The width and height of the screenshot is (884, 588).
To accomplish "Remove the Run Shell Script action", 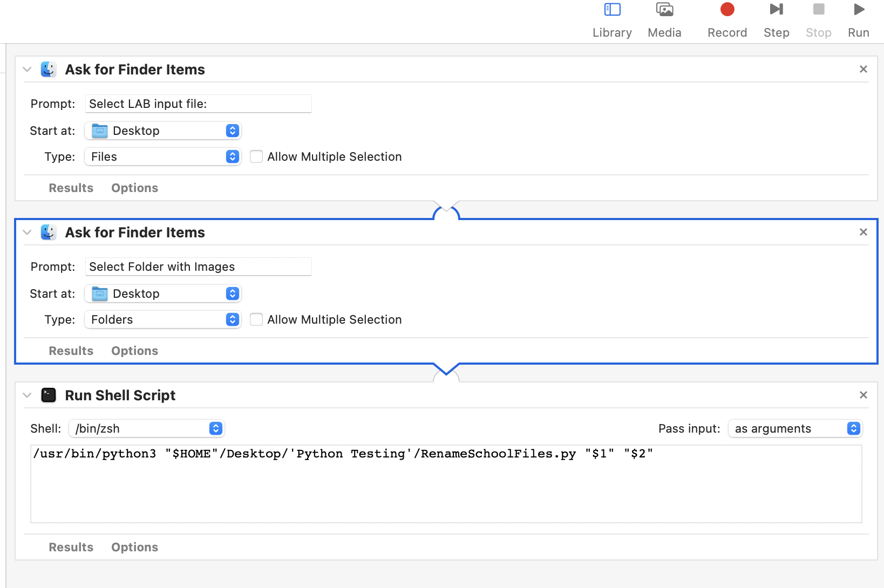I will pos(863,395).
